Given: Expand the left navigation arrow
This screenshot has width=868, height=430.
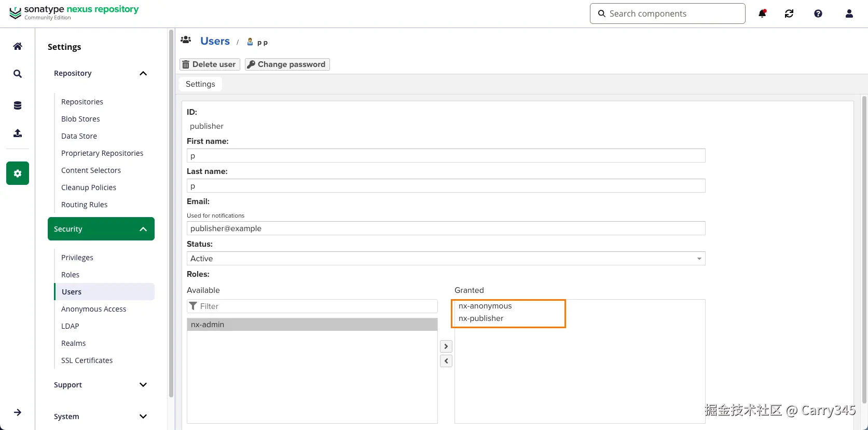Looking at the screenshot, I should pyautogui.click(x=18, y=412).
